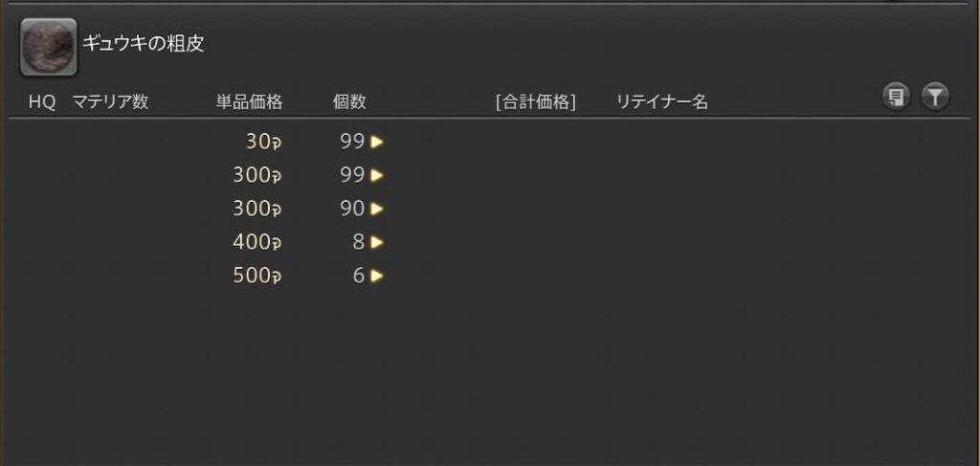Click the arrow on the 30 gil row
The width and height of the screenshot is (980, 466).
click(x=377, y=142)
